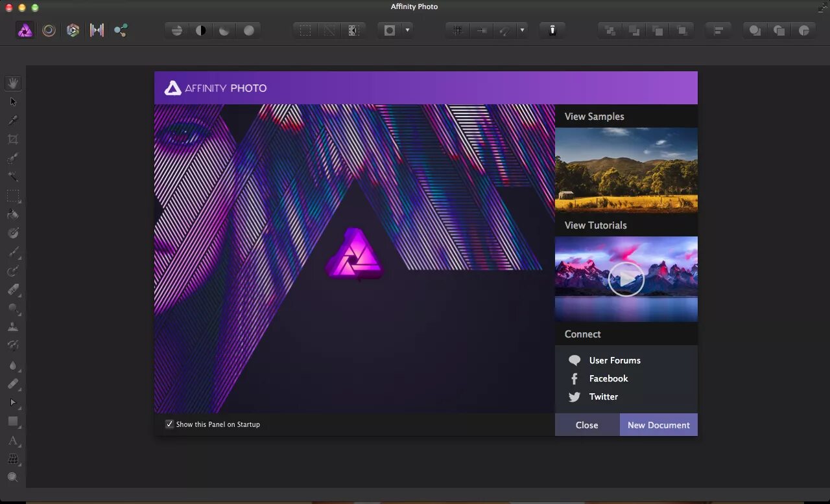Select the Flood Fill bucket tool
The image size is (830, 504).
tap(13, 214)
